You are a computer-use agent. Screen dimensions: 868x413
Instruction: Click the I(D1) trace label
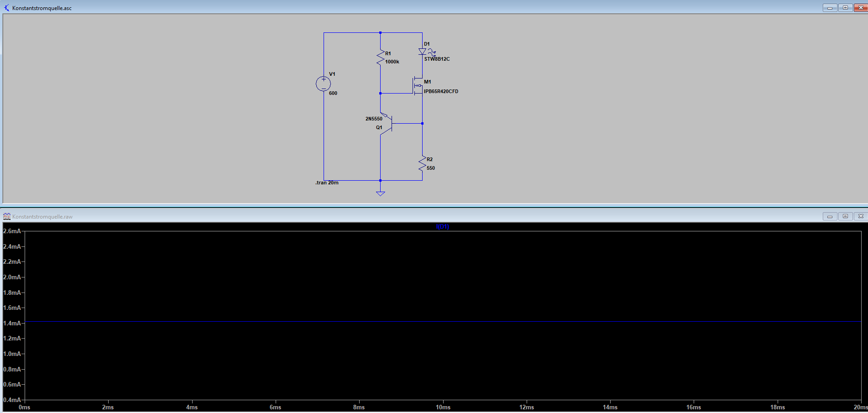click(x=443, y=227)
